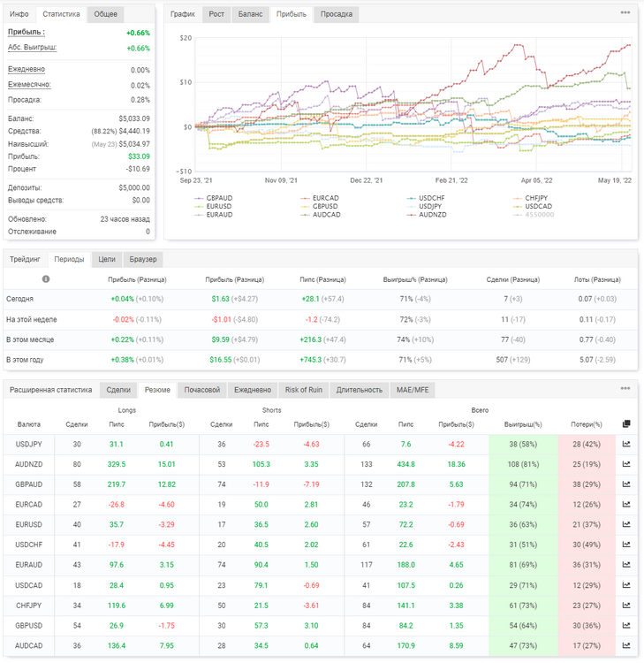Viewport: 644px width, 663px height.
Task: Open chart icon for EURCAD row
Action: pos(626,504)
